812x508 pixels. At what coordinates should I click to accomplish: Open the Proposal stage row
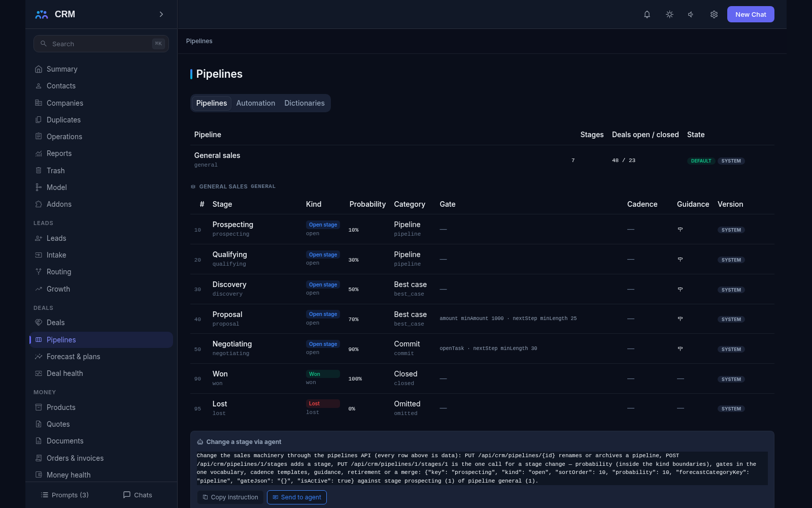click(482, 319)
